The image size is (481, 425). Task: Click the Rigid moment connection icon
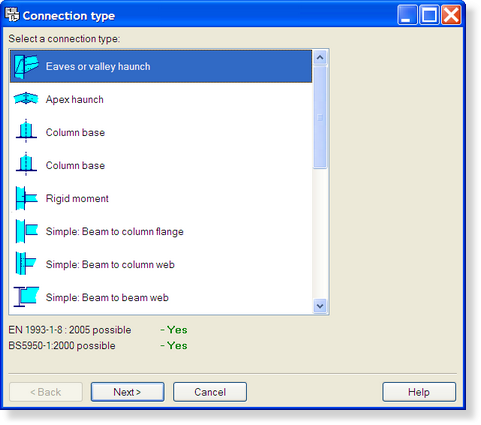[x=26, y=198]
